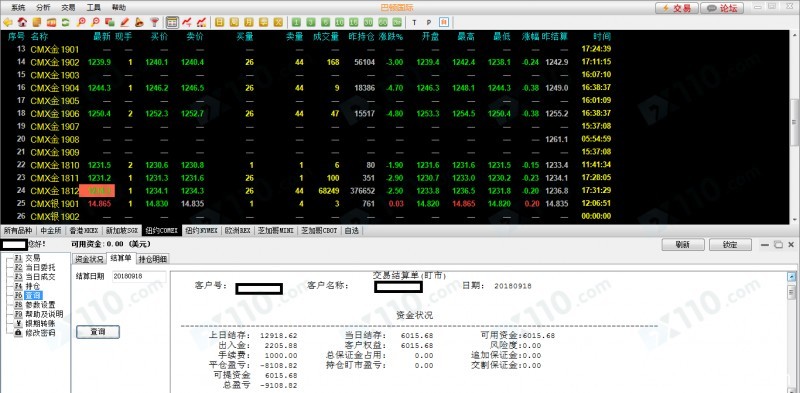Screen dimensions: 800x393
Task: Click the first magnifier zoom icon
Action: point(81,22)
